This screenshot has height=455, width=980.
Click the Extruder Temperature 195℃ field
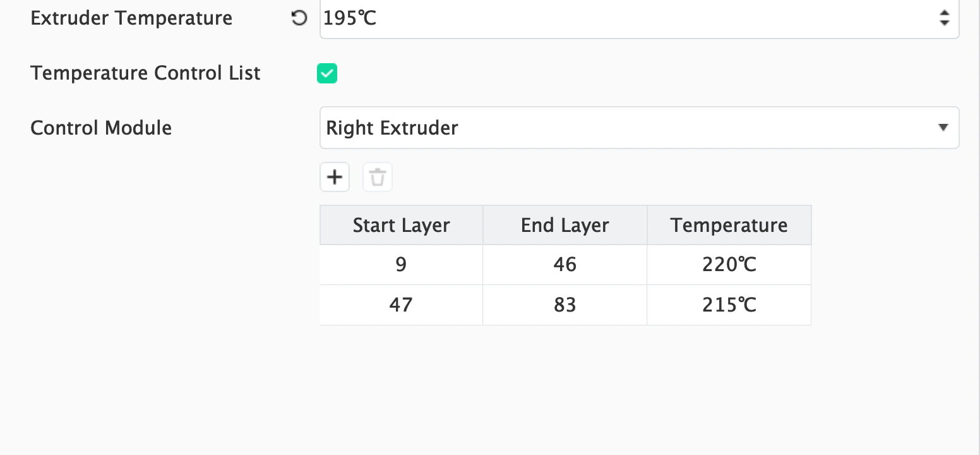[625, 18]
